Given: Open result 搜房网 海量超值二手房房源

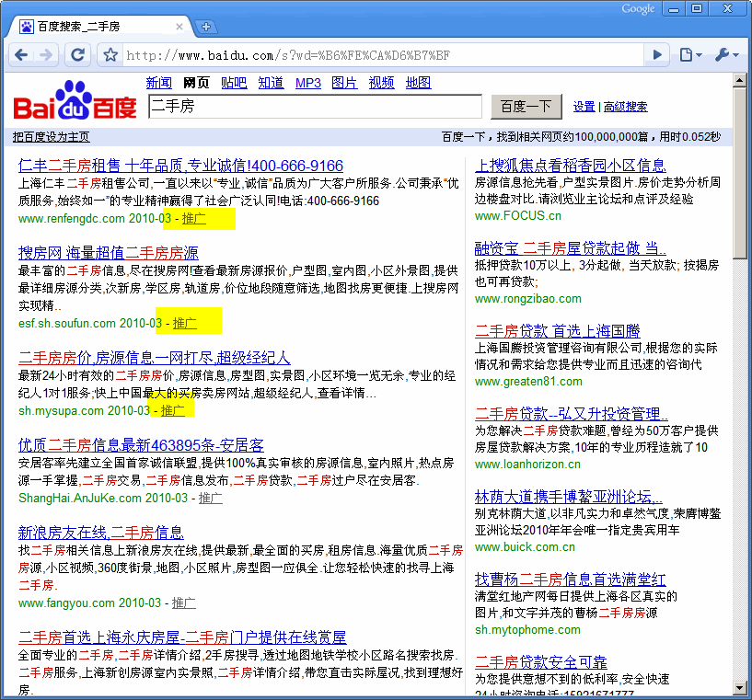Looking at the screenshot, I should tap(109, 253).
